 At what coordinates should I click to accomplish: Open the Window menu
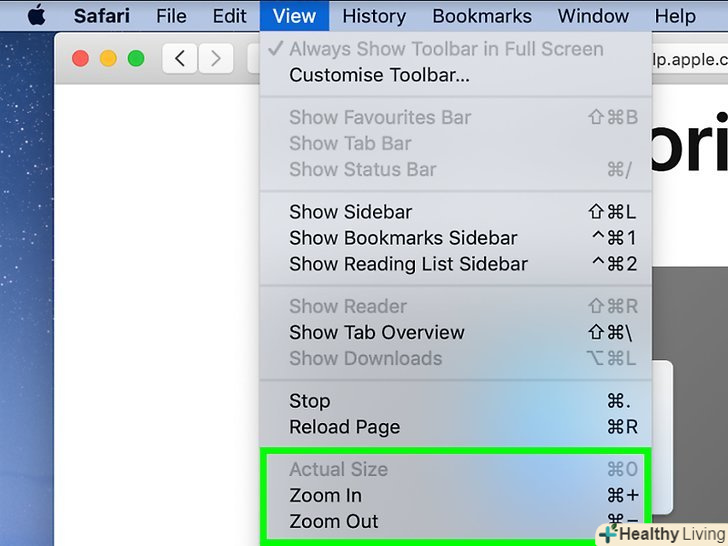tap(593, 16)
